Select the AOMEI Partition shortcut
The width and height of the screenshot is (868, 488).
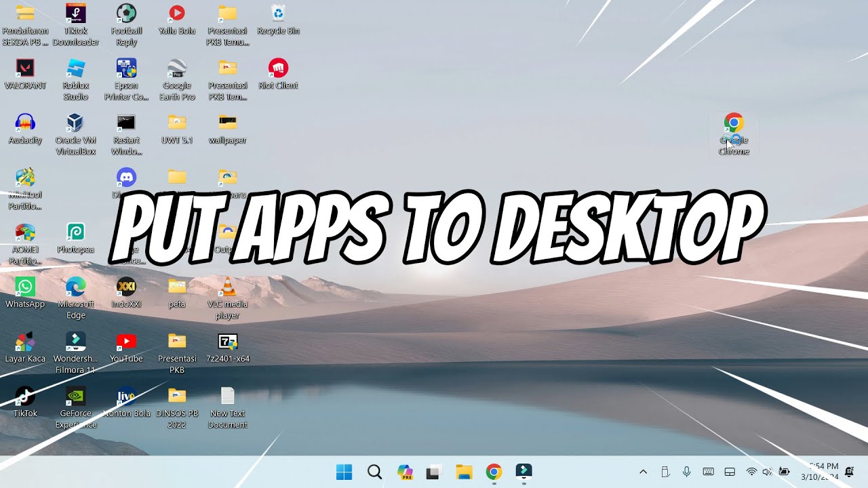tap(25, 244)
